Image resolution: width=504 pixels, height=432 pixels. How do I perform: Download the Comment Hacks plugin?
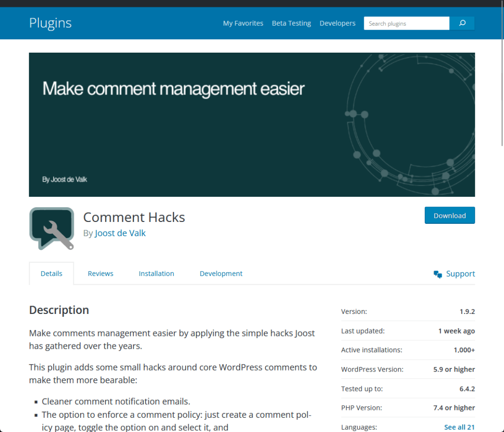pos(450,216)
